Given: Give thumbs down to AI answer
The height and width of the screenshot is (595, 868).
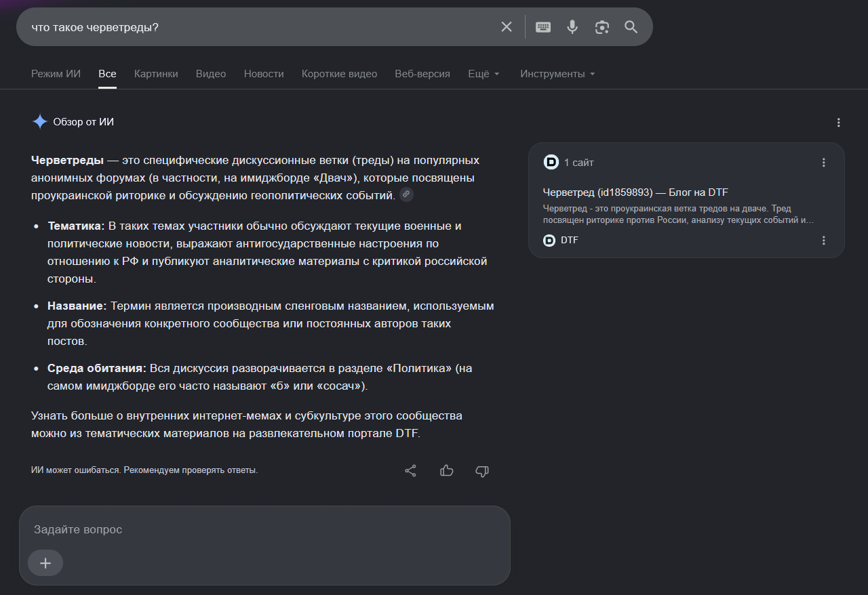Looking at the screenshot, I should pos(482,470).
